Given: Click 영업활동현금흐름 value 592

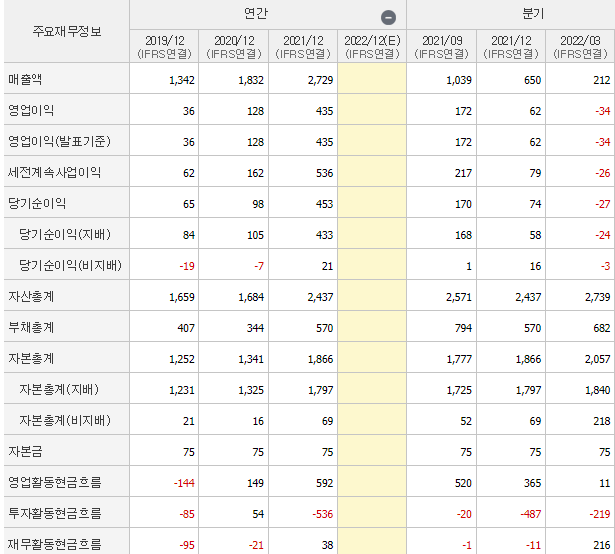Looking at the screenshot, I should tap(324, 483).
